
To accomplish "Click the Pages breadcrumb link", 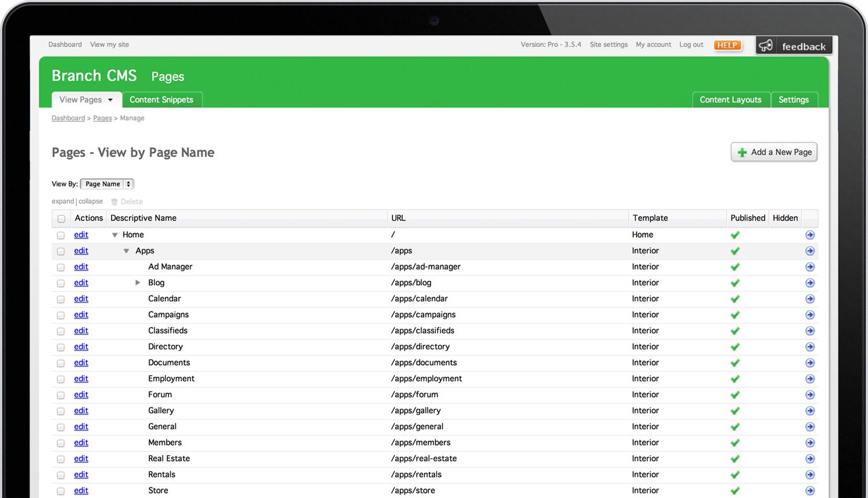I will click(102, 118).
